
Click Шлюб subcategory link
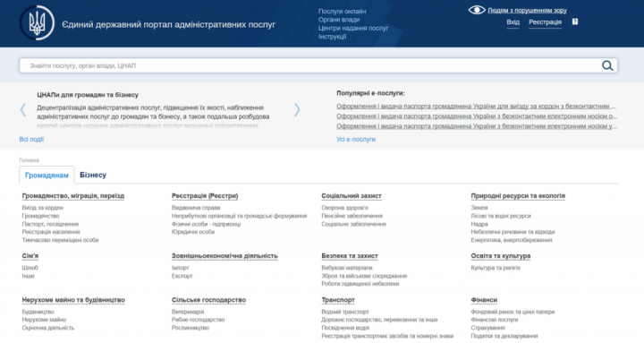(x=30, y=268)
